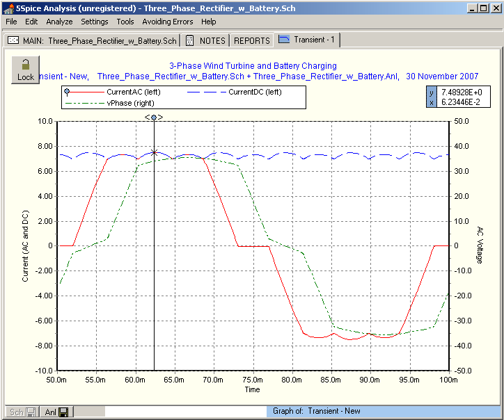Screen dimensions: 504x420
Task: Select the vPhase trace in the legend
Action: coord(130,103)
